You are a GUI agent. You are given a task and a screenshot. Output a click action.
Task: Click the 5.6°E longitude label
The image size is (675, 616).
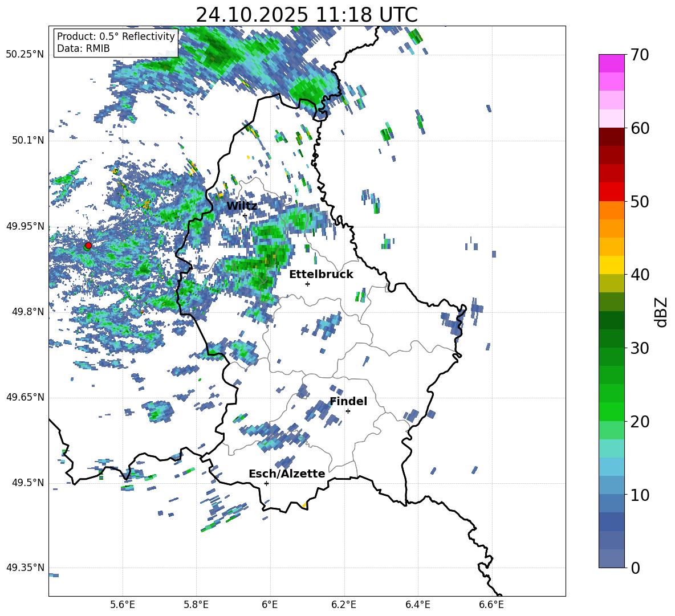point(123,605)
